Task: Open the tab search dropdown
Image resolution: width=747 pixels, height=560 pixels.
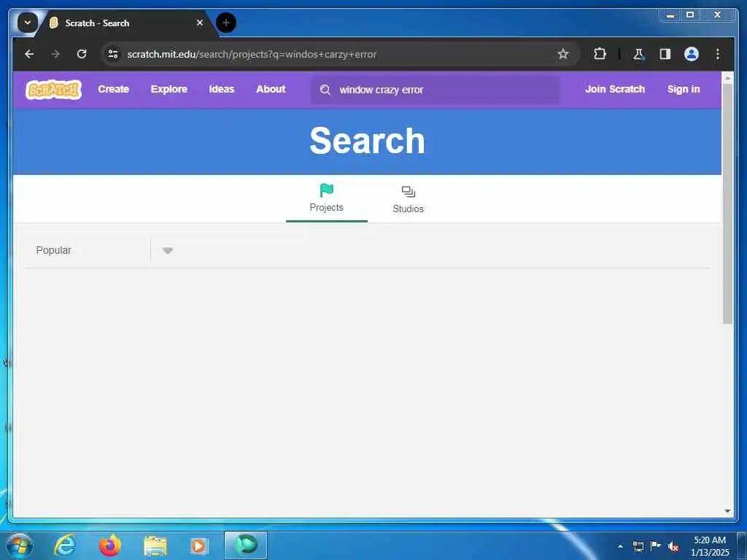Action: tap(28, 23)
